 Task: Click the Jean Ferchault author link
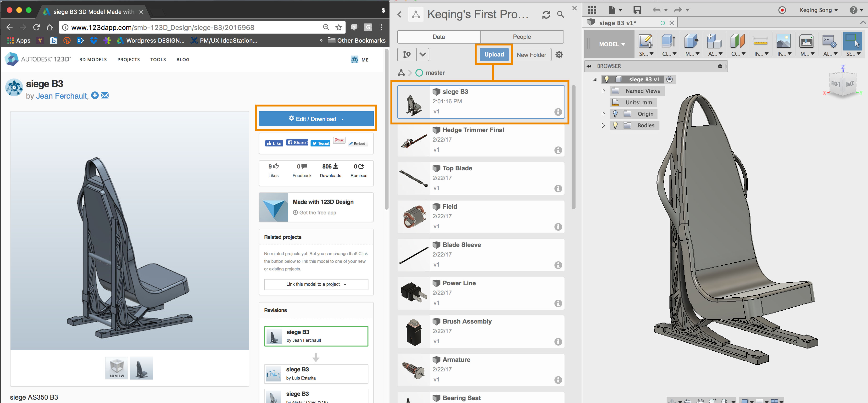[x=61, y=96]
